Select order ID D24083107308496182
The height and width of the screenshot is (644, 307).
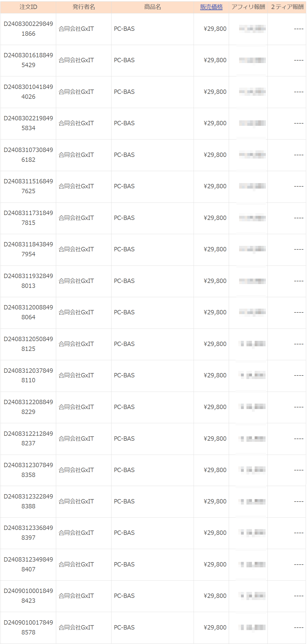pyautogui.click(x=28, y=155)
